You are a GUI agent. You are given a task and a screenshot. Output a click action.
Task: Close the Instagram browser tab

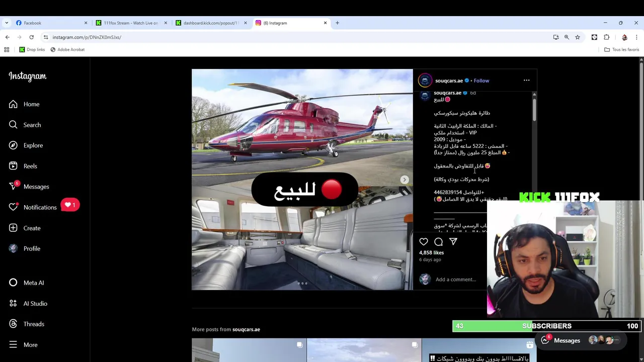point(325,23)
